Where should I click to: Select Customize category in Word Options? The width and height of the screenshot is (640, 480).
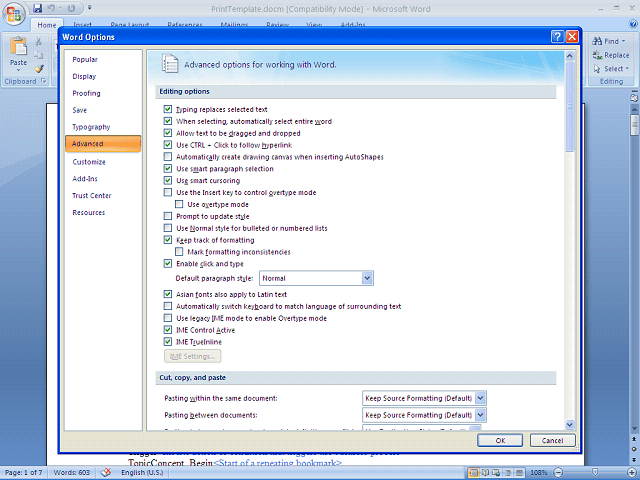click(x=103, y=162)
